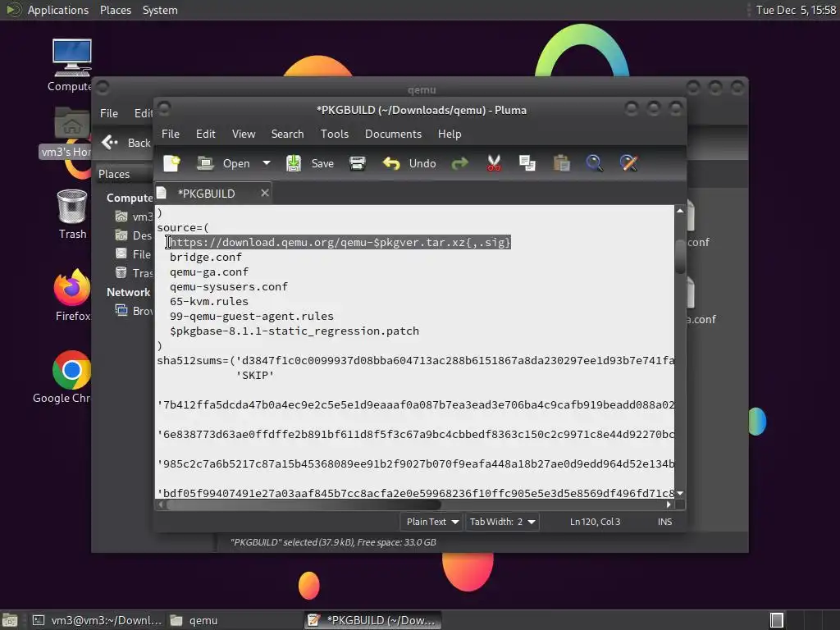Open the Tab Width dropdown

click(x=502, y=521)
